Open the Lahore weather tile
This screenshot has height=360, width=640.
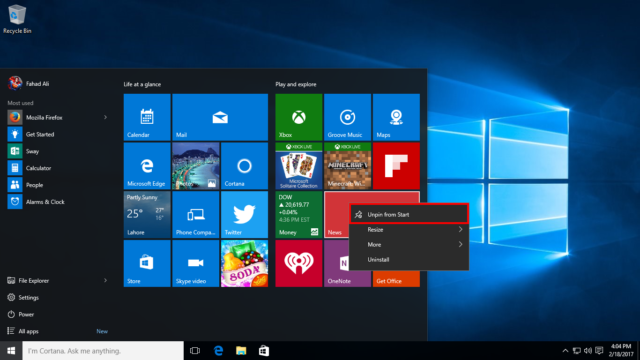pyautogui.click(x=147, y=215)
